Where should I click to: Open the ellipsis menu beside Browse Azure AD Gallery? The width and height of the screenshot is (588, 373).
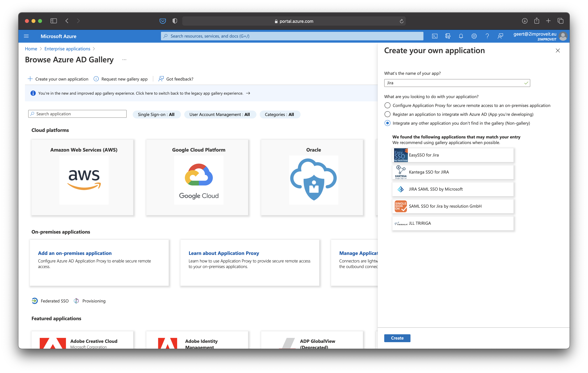pos(124,60)
